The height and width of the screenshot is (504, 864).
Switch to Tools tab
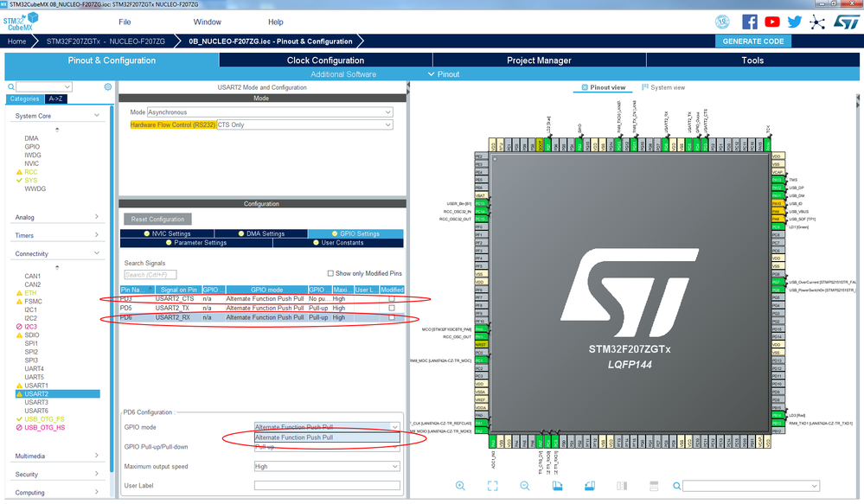click(752, 60)
